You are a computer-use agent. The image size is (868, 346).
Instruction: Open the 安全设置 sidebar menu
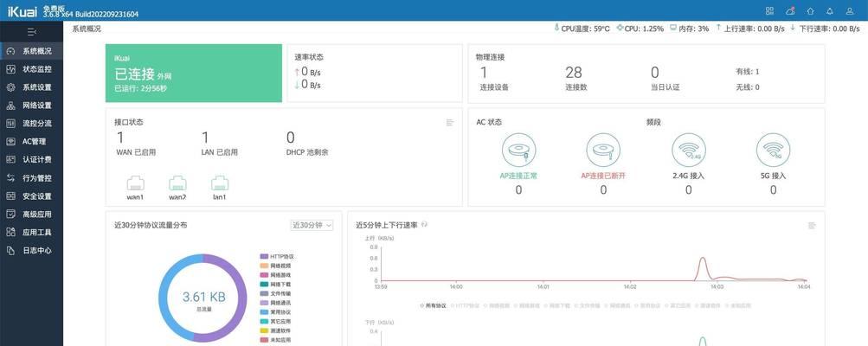pos(31,196)
